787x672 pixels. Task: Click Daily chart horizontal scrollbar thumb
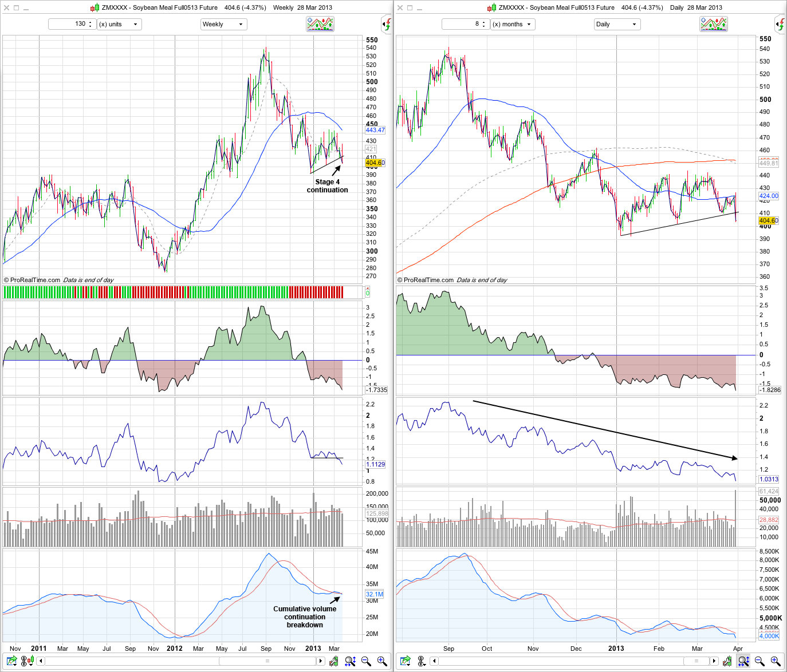click(696, 661)
